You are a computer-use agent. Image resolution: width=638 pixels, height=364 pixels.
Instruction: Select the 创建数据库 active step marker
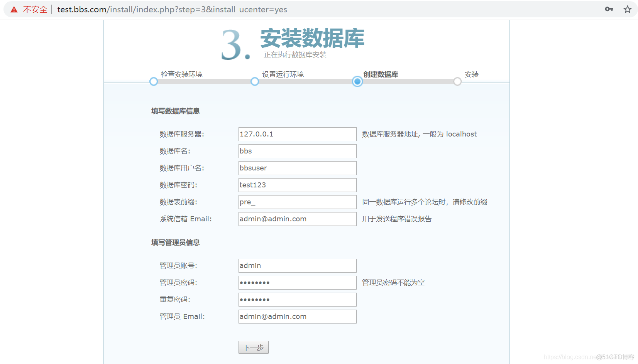pyautogui.click(x=357, y=82)
